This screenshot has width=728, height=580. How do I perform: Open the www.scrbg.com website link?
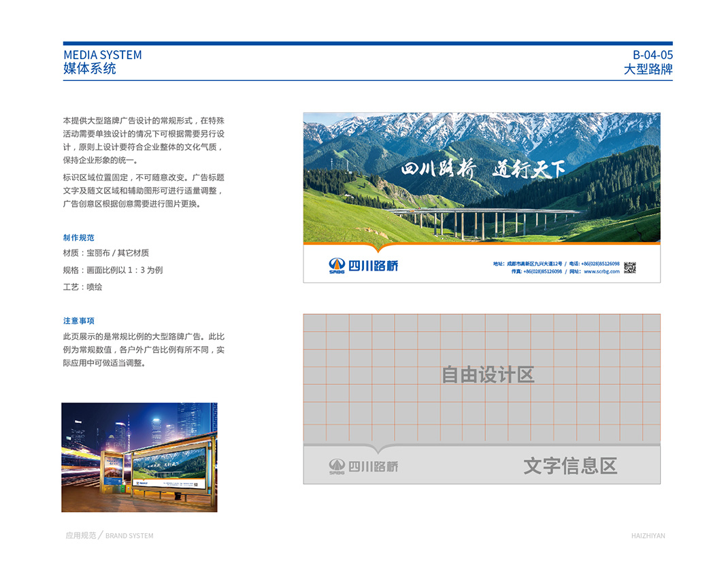[x=601, y=271]
